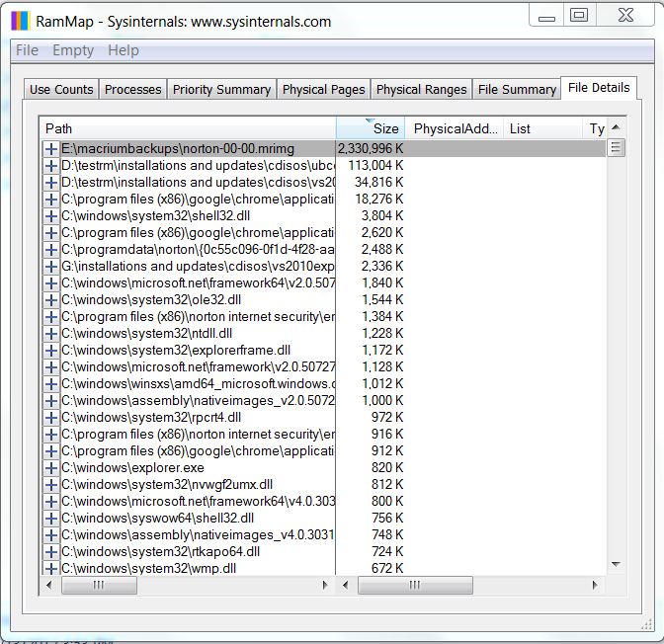Expand the G:\installations and updates entry
Screen dimensions: 664x644
coord(51,267)
